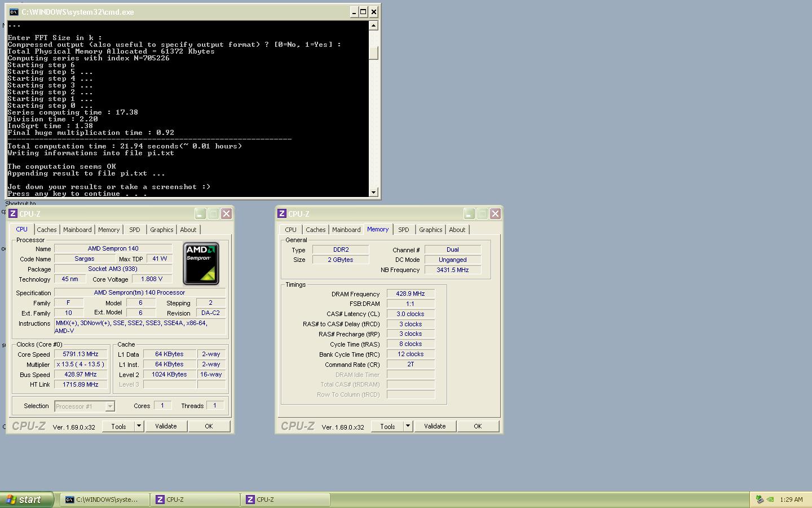Click the cmd window scroll up arrow
The height and width of the screenshot is (508, 812).
(x=373, y=25)
